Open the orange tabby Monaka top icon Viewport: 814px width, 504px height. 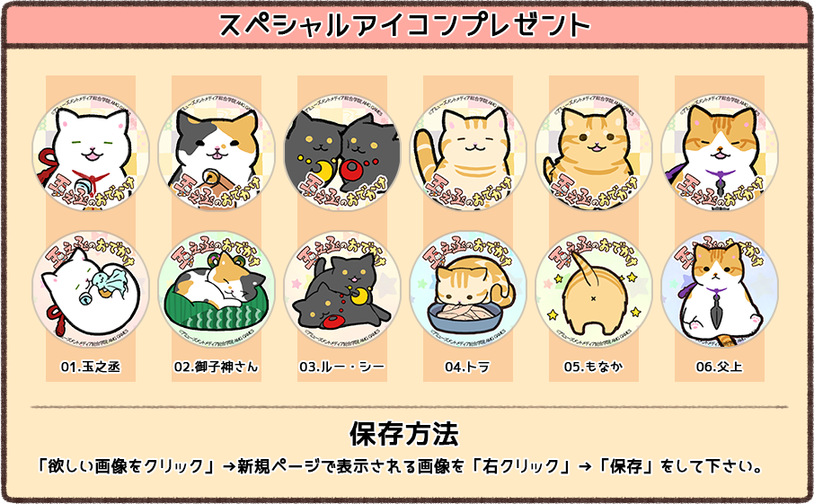click(x=593, y=152)
